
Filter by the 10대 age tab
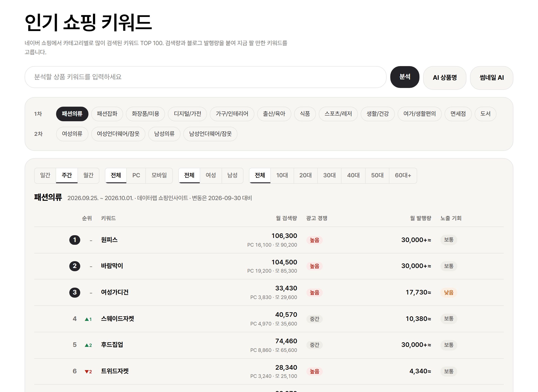click(282, 175)
